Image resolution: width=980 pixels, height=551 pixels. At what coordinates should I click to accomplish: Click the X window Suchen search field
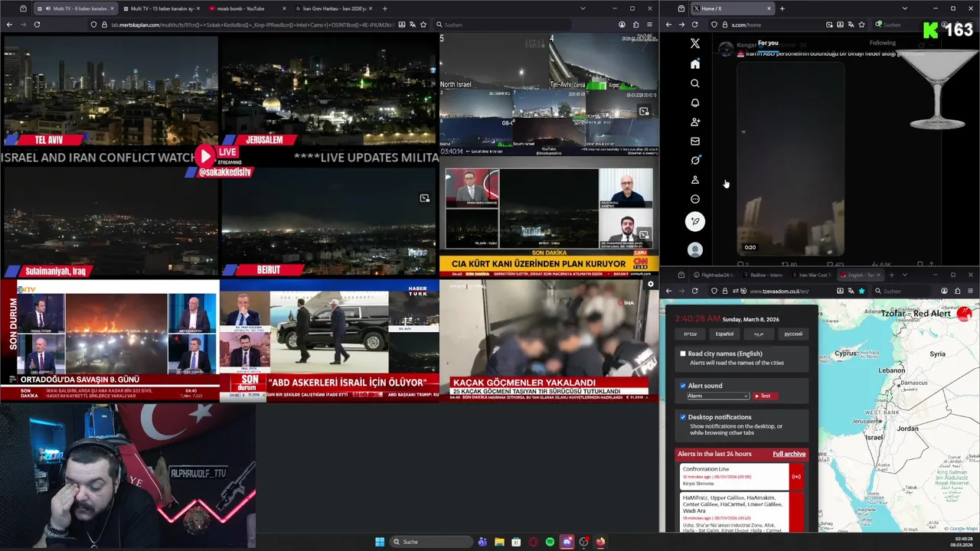[907, 24]
